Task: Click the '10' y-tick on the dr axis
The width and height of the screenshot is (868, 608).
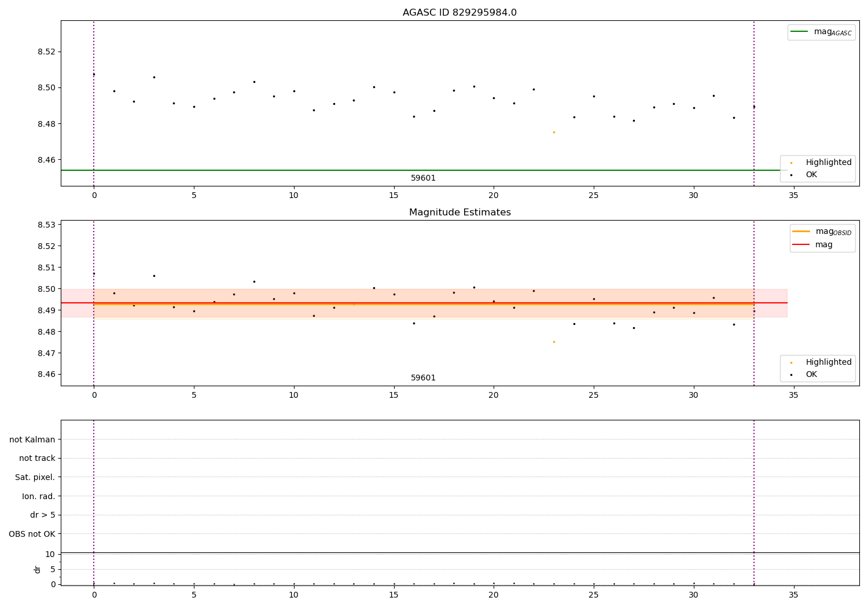Action: click(x=50, y=554)
